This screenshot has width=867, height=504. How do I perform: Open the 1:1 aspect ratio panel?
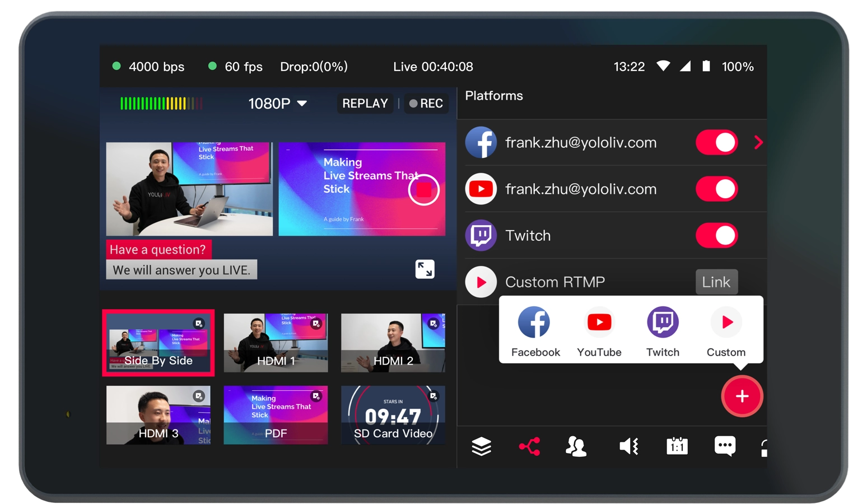pyautogui.click(x=677, y=446)
